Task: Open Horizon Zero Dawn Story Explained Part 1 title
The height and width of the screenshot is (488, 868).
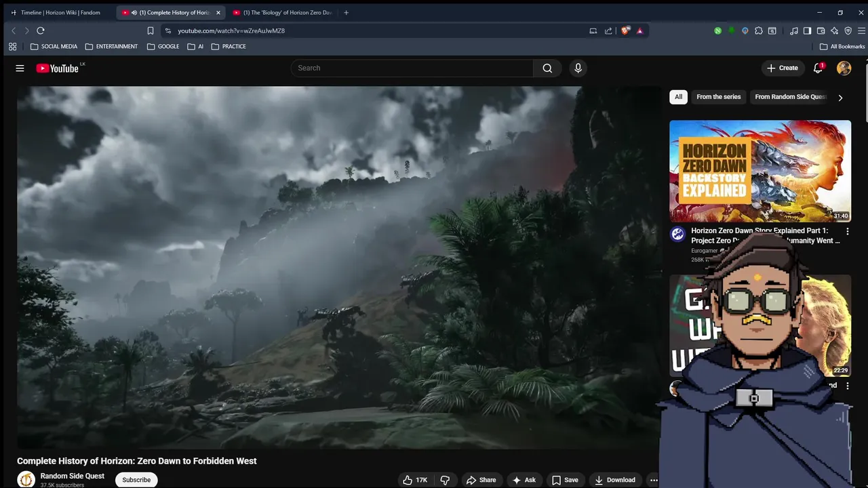Action: pos(766,235)
